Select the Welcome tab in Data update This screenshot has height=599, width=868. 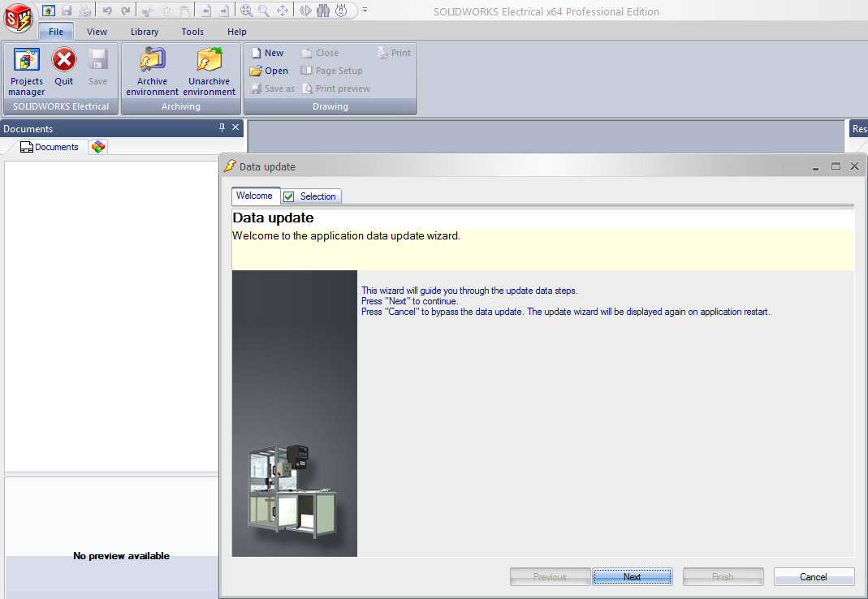pos(255,196)
